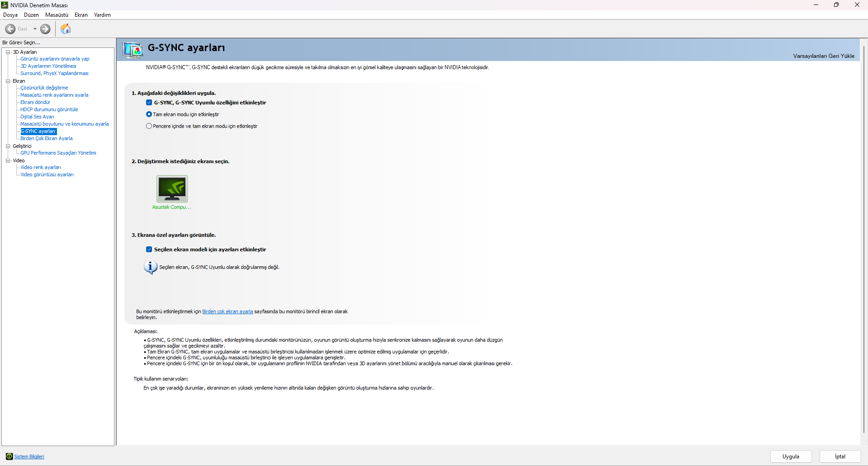868x466 pixels.
Task: Minimize the NVIDIA Denetim Masası window
Action: pyautogui.click(x=816, y=5)
